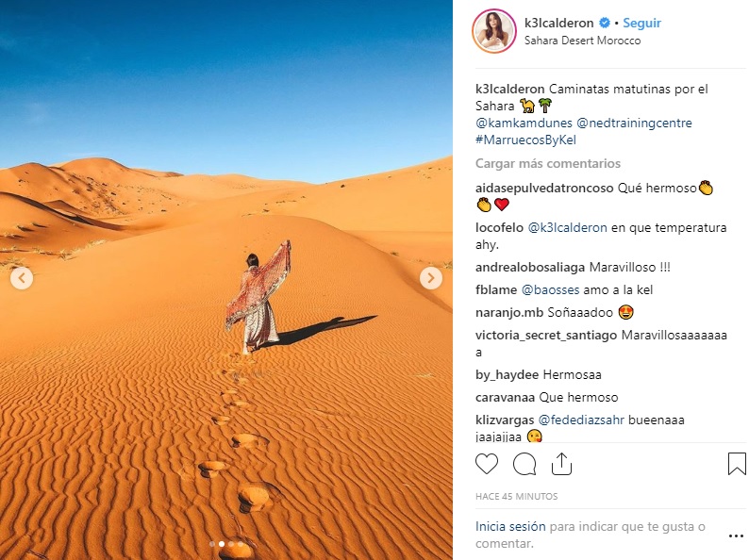Open the HACE 45 MINUTOS timestamp
The image size is (749, 560).
(516, 497)
